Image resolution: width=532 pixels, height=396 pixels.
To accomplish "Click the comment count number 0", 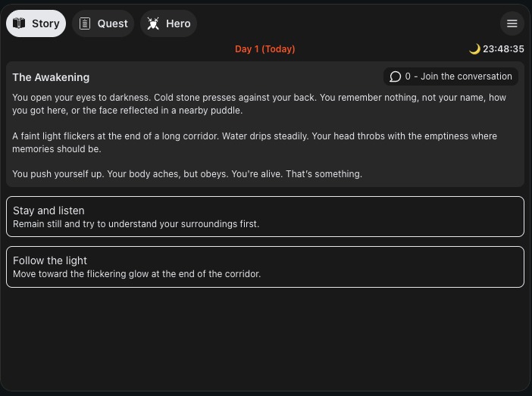I will (408, 76).
